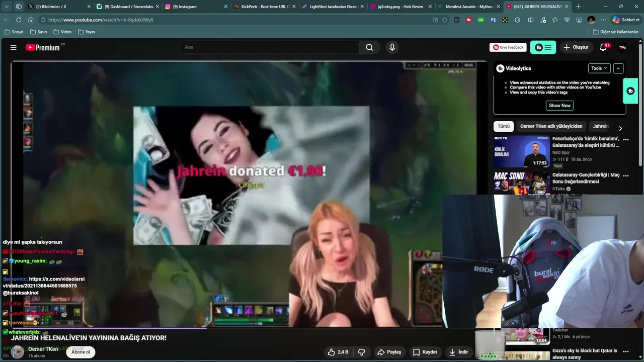Image resolution: width=644 pixels, height=362 pixels.
Task: Like the video with thumbs up
Action: (x=338, y=352)
